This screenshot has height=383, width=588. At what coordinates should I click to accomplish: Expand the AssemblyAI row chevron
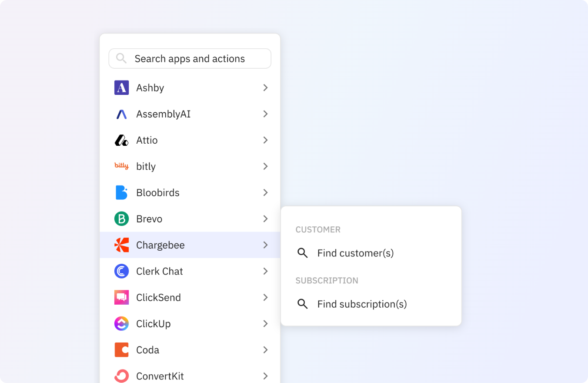point(265,114)
